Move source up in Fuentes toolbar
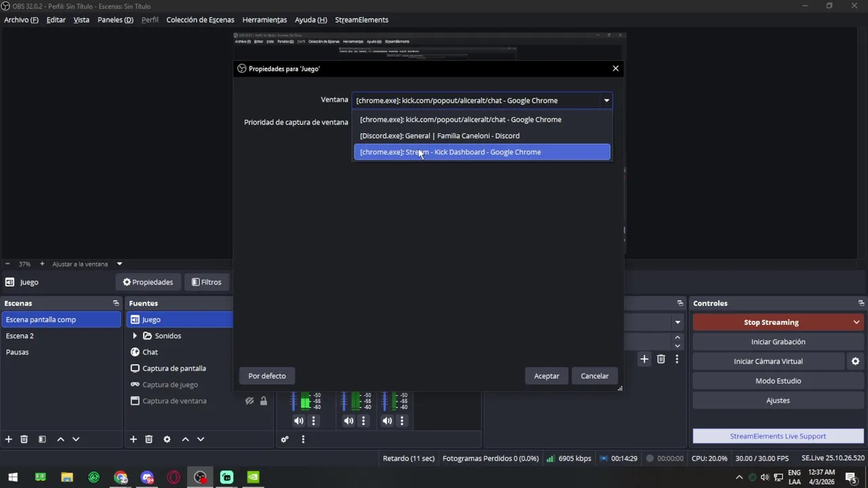This screenshot has width=868, height=488. pos(185,439)
